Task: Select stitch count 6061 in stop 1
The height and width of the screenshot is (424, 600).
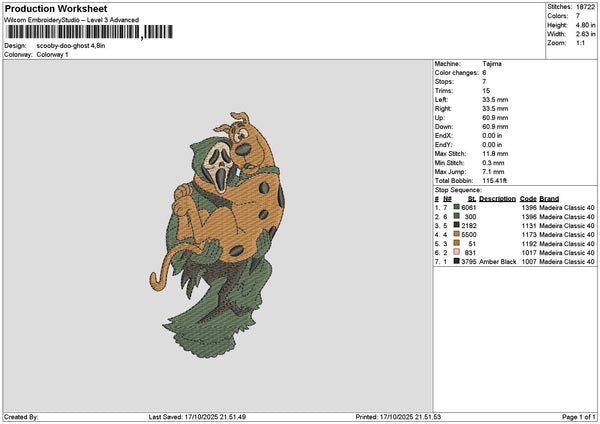Action: (469, 208)
